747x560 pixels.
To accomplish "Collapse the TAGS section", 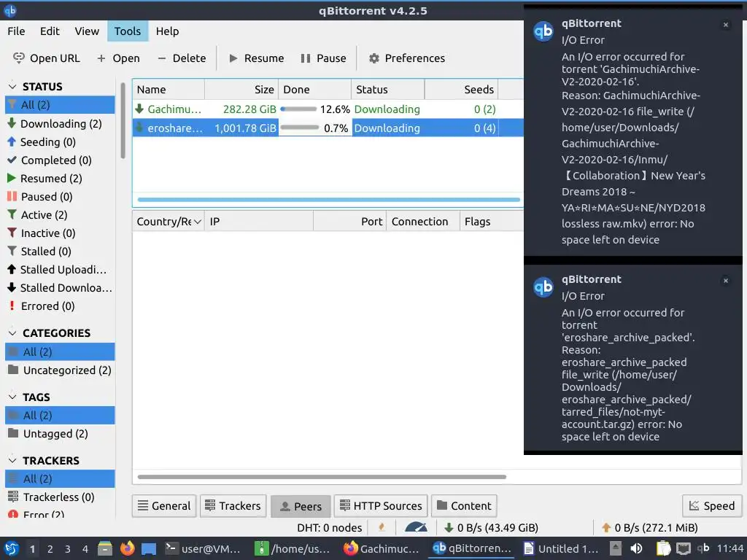I will tap(12, 397).
